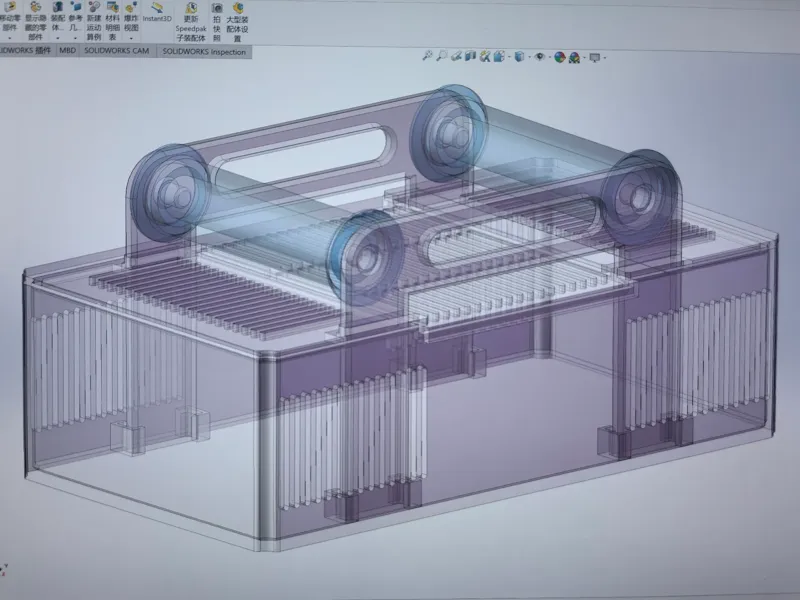Click the Apply Scene icon
The image size is (800, 600).
point(574,58)
